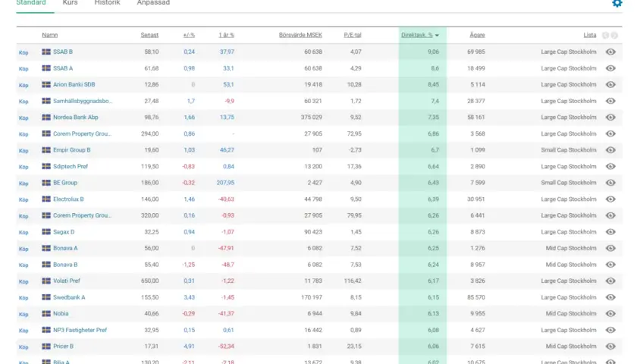The height and width of the screenshot is (364, 637).
Task: Sort by the Direktavk. % column header
Action: pos(420,35)
